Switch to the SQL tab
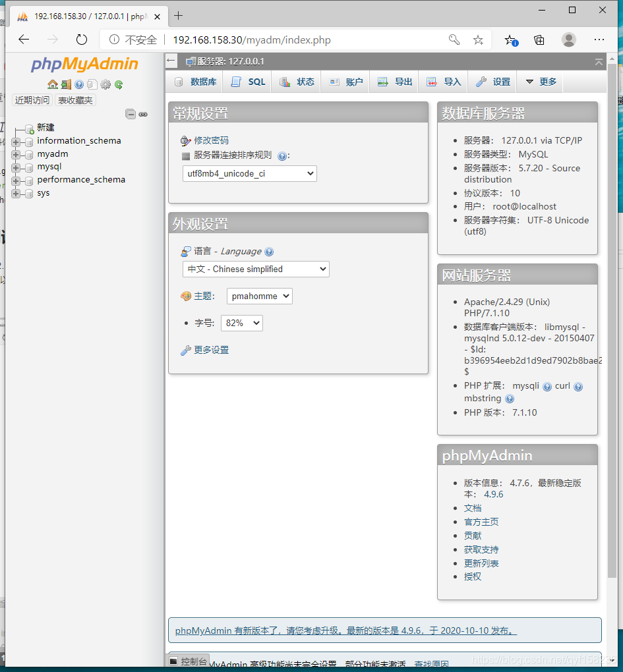623x672 pixels. coord(249,82)
